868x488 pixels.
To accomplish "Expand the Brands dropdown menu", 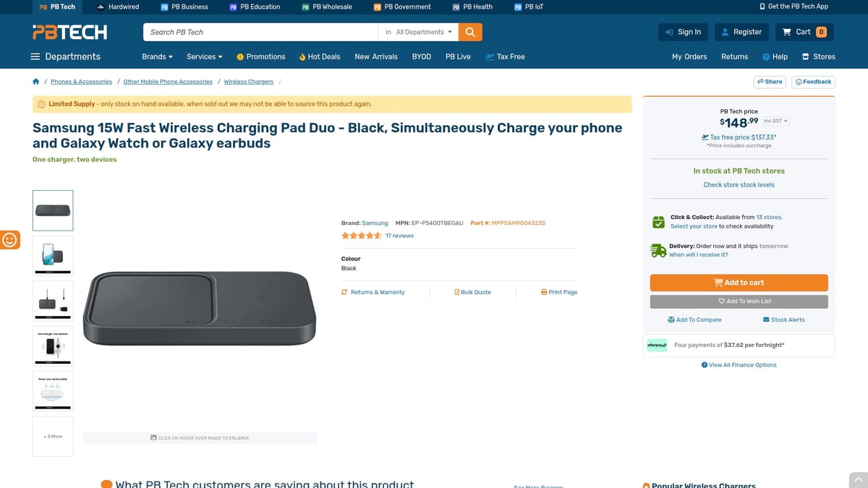I will point(156,56).
